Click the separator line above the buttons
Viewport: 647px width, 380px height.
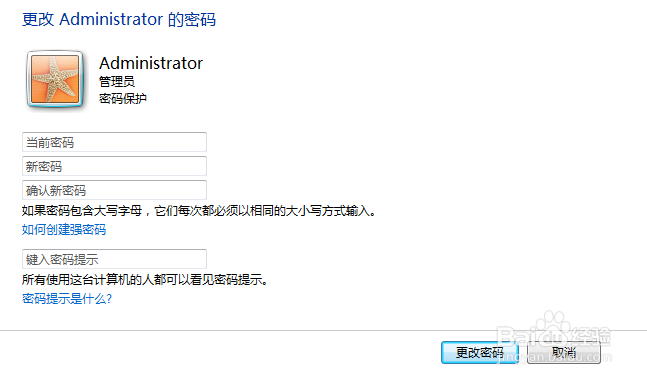(x=324, y=330)
